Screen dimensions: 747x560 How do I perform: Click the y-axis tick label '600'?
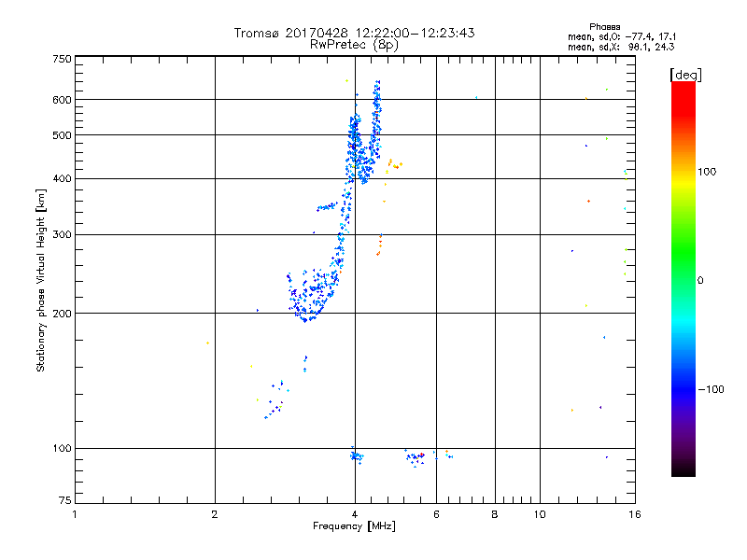click(x=62, y=100)
